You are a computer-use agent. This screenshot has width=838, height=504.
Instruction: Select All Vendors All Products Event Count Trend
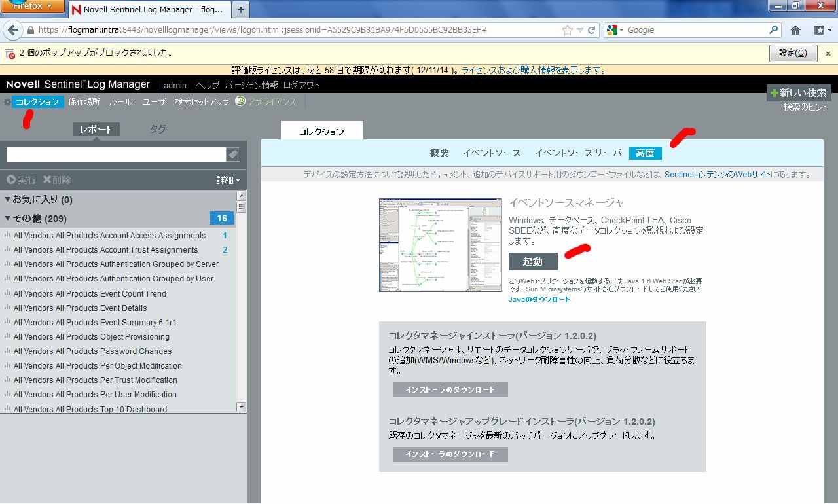coord(90,294)
